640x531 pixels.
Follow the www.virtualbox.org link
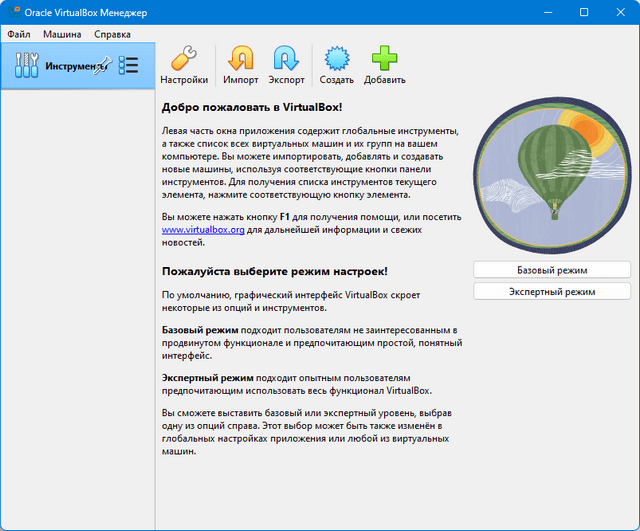tap(201, 229)
